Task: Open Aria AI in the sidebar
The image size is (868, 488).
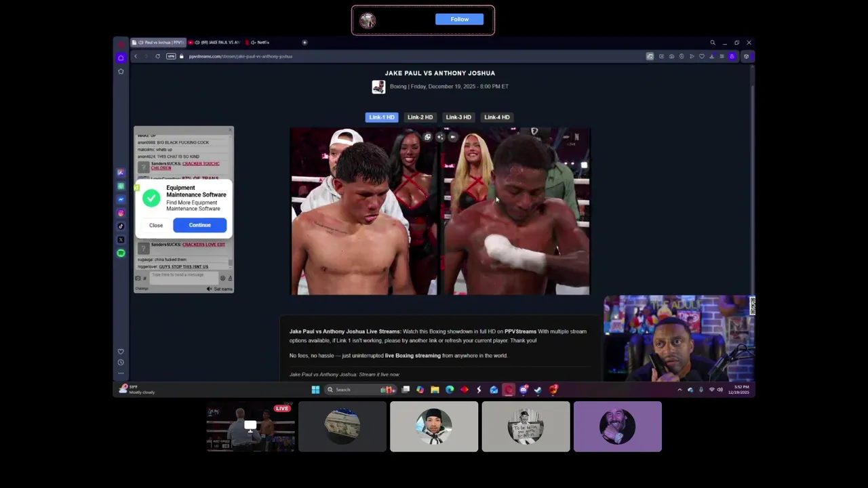Action: click(121, 173)
